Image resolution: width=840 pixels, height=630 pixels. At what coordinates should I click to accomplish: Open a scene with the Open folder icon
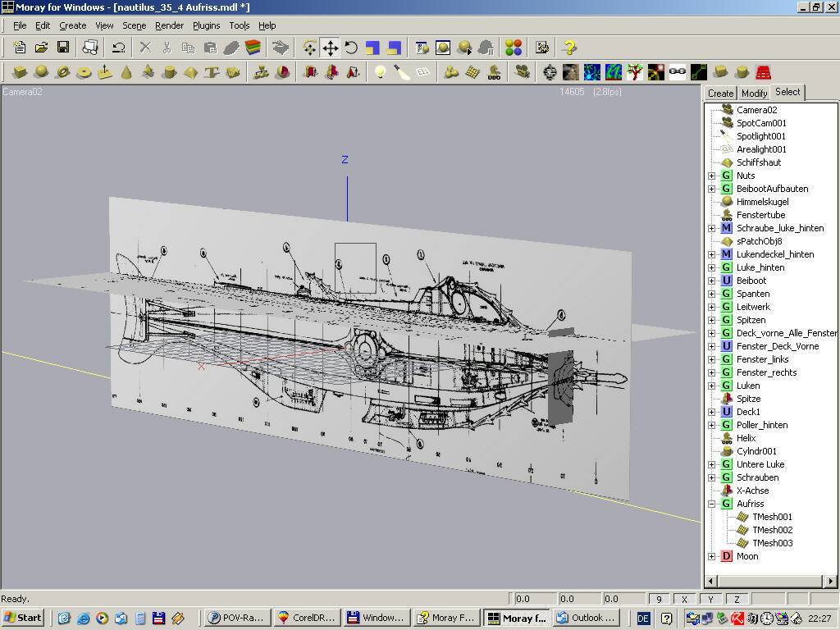click(x=41, y=48)
